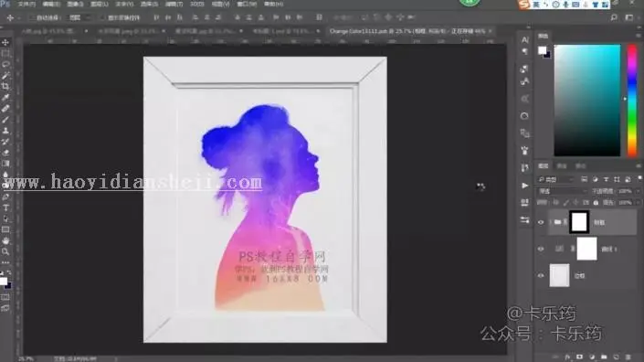Viewport: 644px width, 362px height.
Task: Hide the top group layer via eye
Action: click(x=541, y=222)
